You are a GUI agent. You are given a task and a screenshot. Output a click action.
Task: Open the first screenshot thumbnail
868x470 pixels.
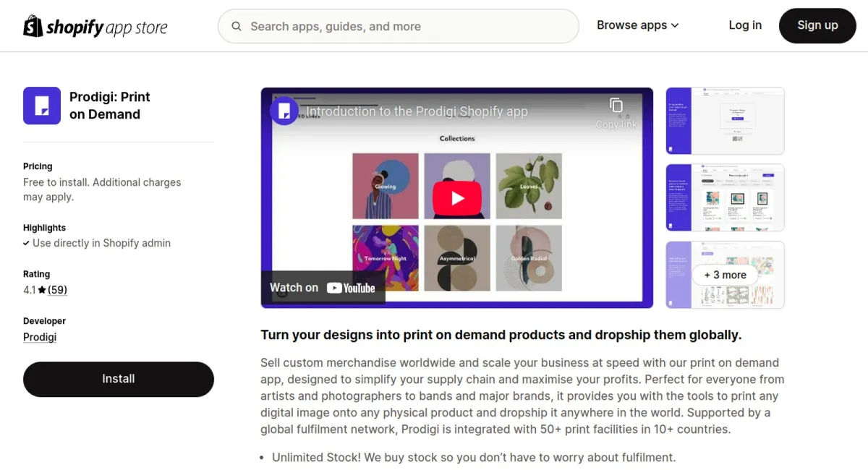(x=725, y=121)
